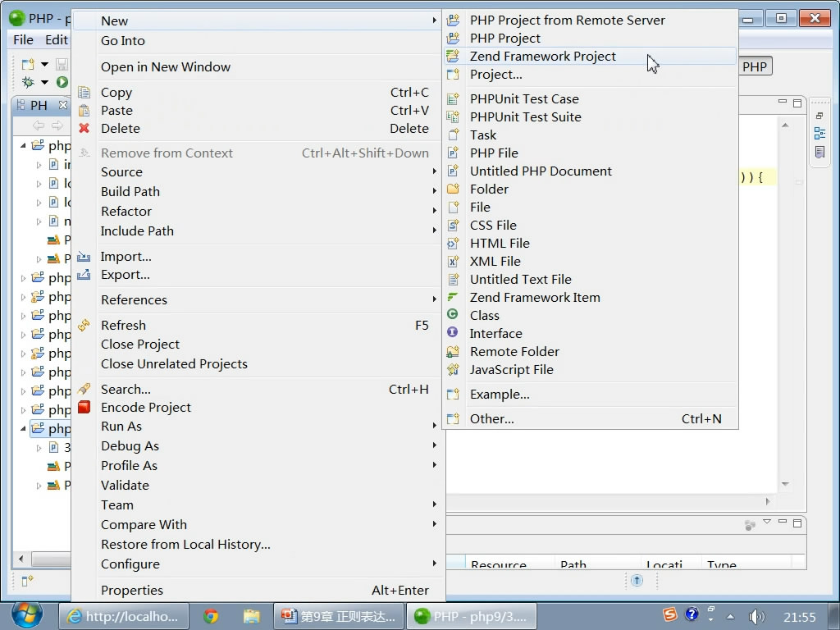
Task: Click the Task icon in submenu
Action: 453,135
